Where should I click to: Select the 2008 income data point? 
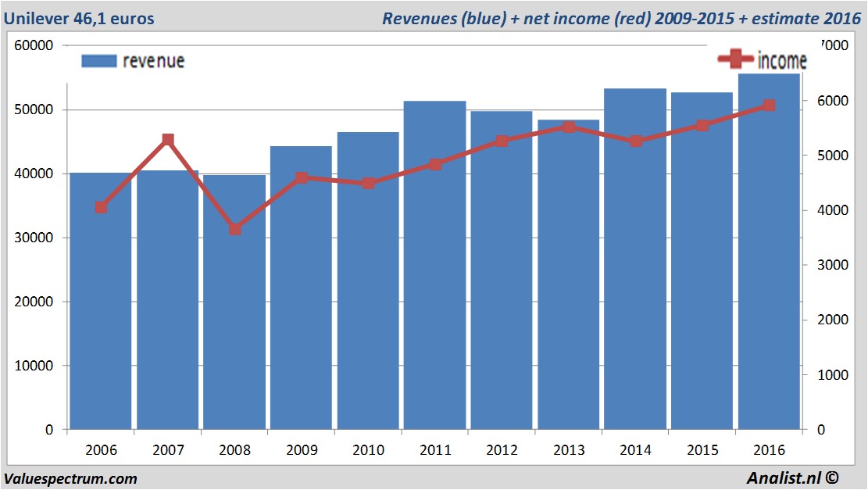(x=234, y=229)
